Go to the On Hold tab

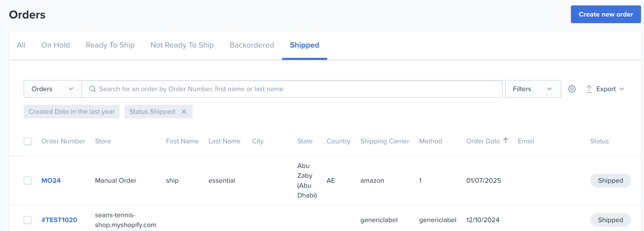55,45
